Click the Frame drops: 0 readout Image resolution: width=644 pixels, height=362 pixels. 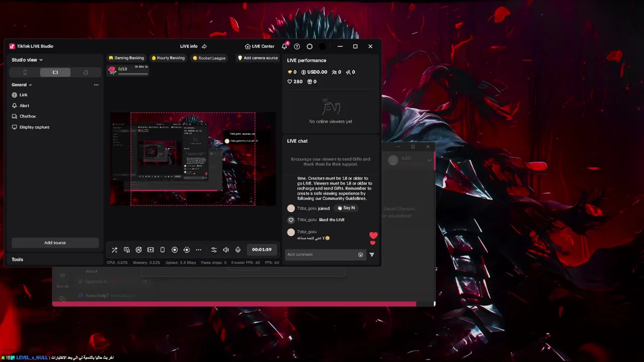point(214,262)
